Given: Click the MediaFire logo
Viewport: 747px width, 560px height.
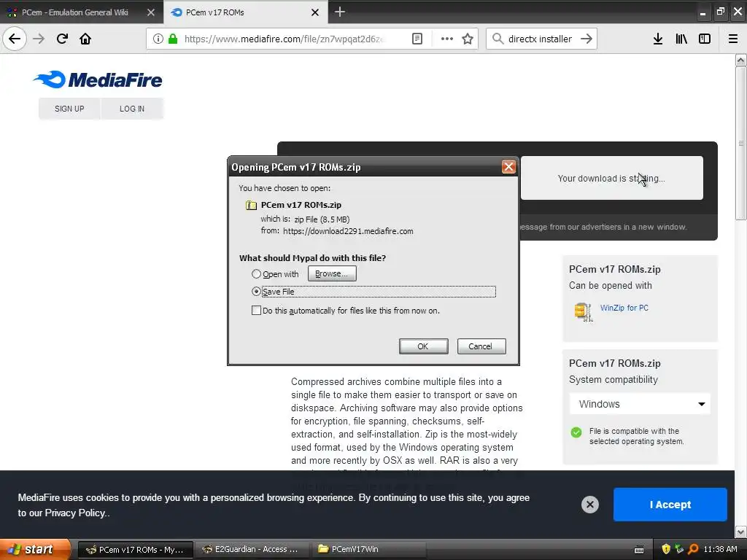Looking at the screenshot, I should pyautogui.click(x=98, y=79).
